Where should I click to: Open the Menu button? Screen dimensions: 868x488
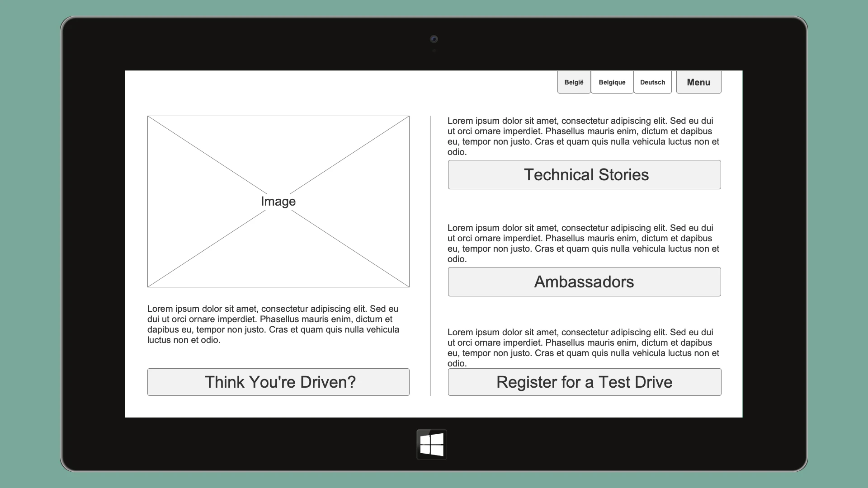point(698,82)
